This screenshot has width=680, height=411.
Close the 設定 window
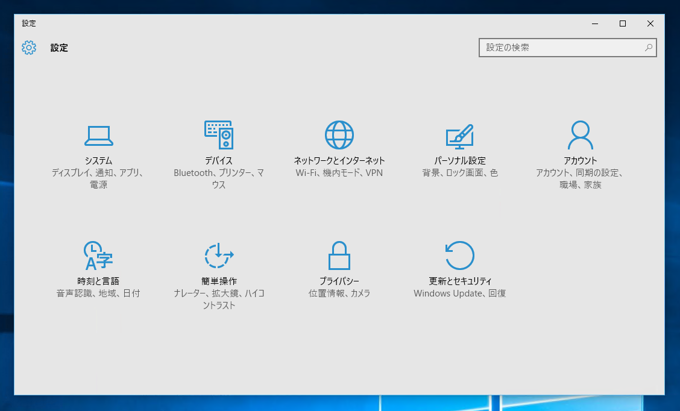coord(650,23)
